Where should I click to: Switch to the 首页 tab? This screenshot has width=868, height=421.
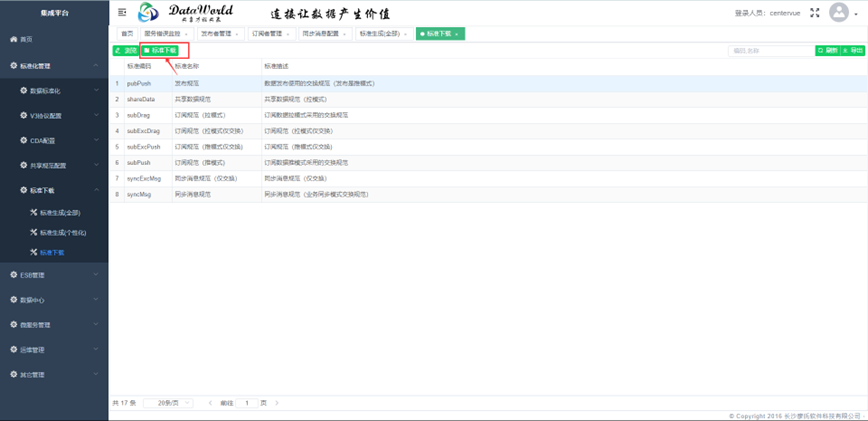(x=127, y=34)
